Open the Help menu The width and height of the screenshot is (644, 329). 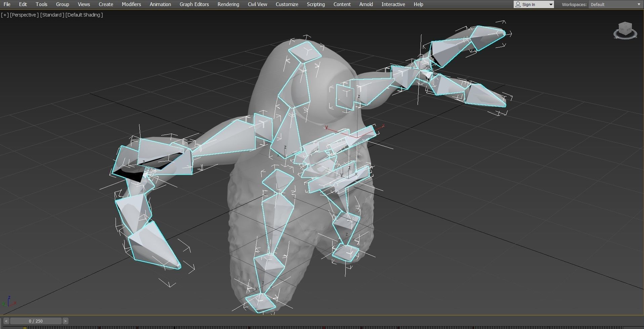(x=418, y=4)
